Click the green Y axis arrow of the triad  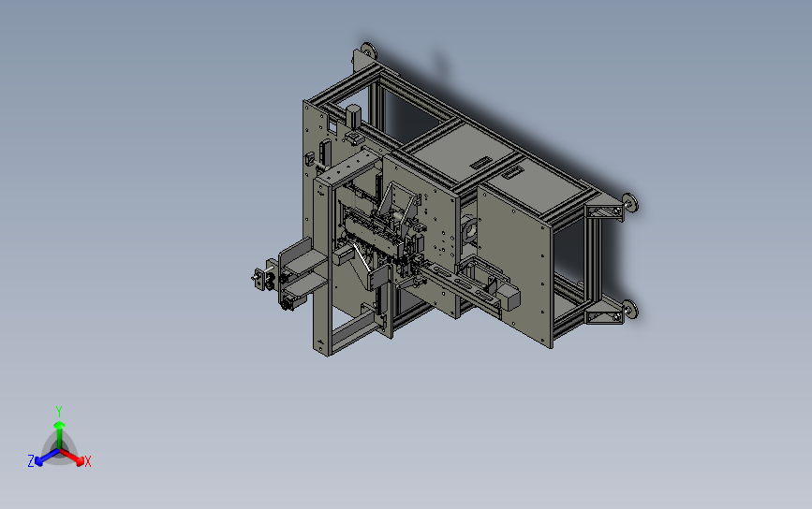point(60,434)
